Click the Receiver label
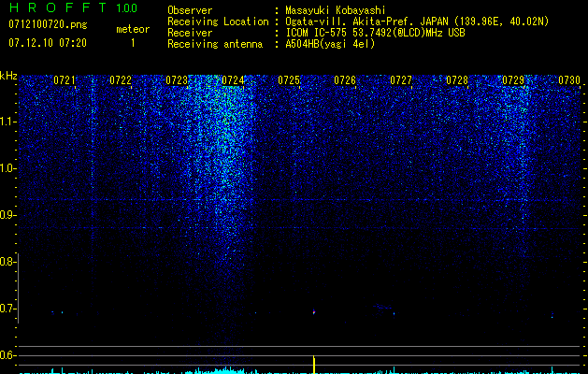588x374 pixels. 190,33
